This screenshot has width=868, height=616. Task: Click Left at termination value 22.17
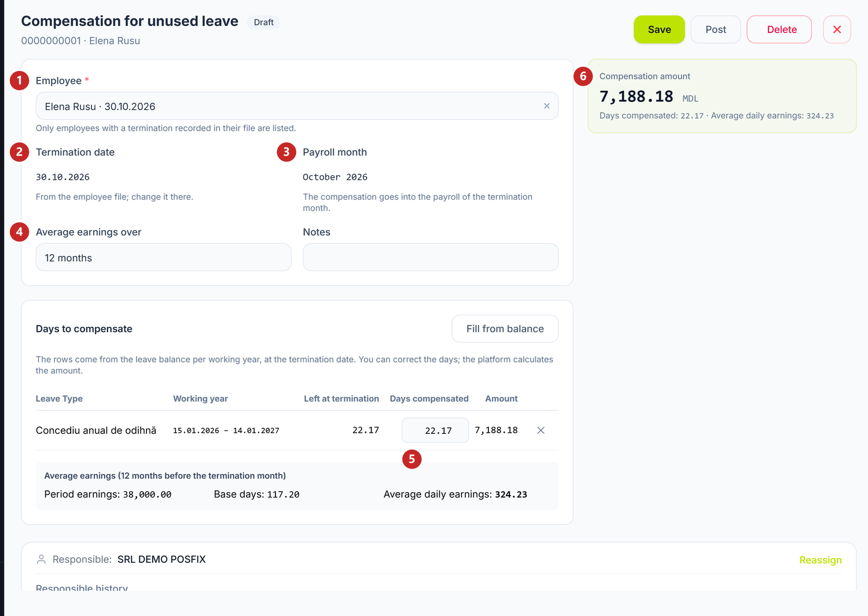coord(366,430)
